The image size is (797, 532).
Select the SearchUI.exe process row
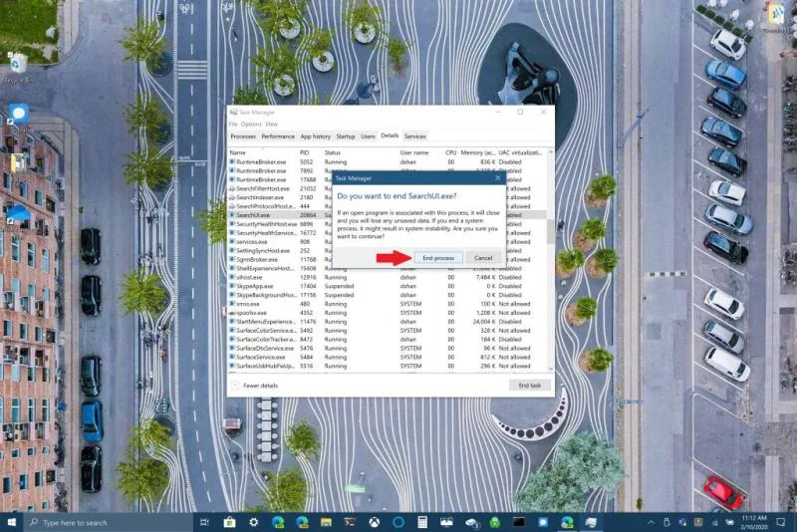click(280, 215)
